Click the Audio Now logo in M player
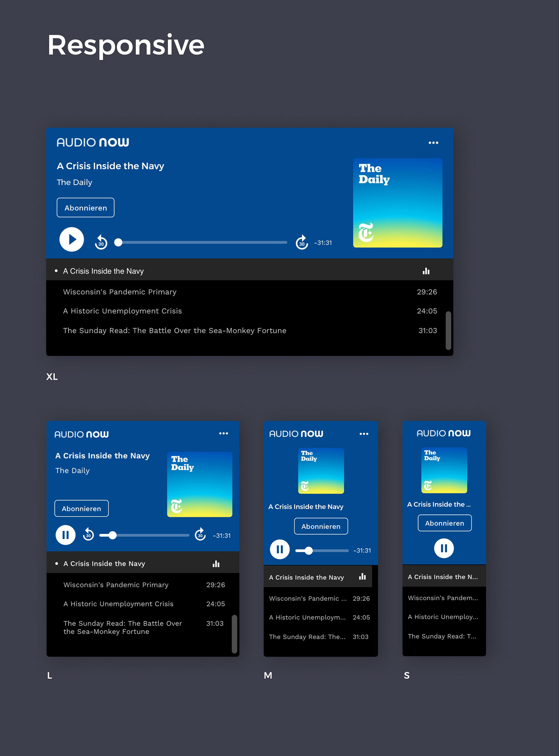The width and height of the screenshot is (559, 756). [x=296, y=434]
